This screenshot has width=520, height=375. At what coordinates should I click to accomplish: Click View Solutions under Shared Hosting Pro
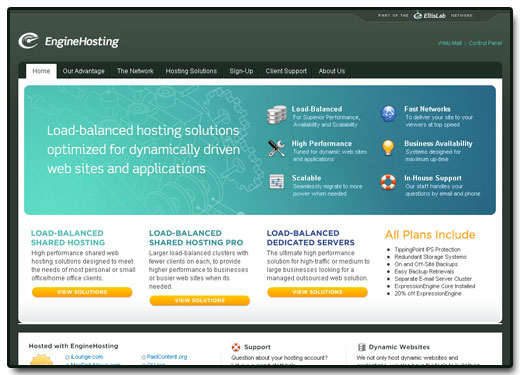(x=200, y=300)
